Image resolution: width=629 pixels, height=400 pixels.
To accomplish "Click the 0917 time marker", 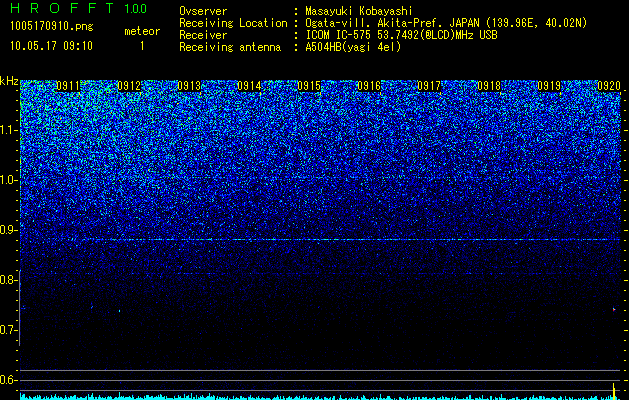I will 429,86.
